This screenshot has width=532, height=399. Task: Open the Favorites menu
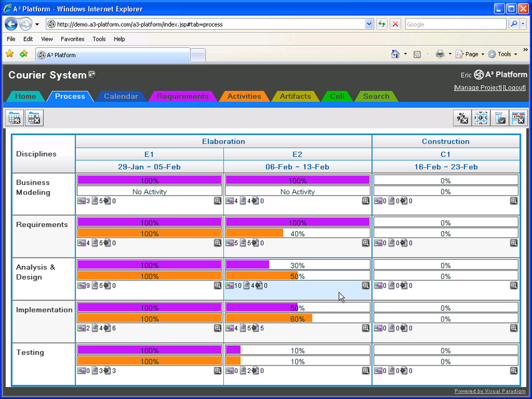click(x=72, y=39)
